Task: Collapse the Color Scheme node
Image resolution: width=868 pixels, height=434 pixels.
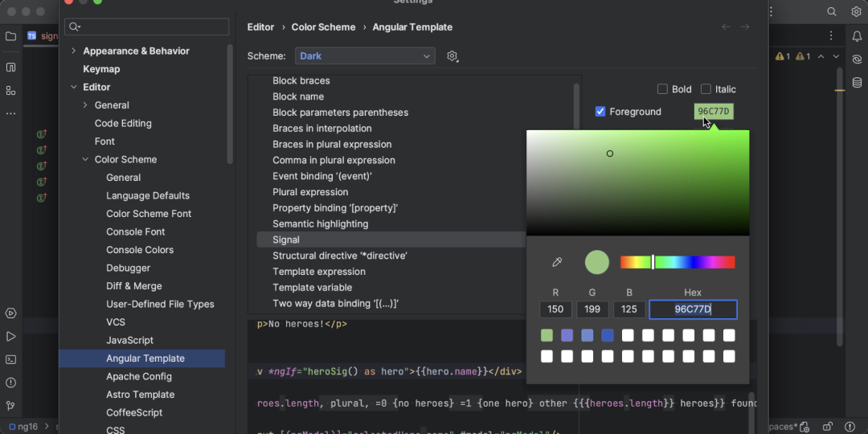Action: click(84, 159)
